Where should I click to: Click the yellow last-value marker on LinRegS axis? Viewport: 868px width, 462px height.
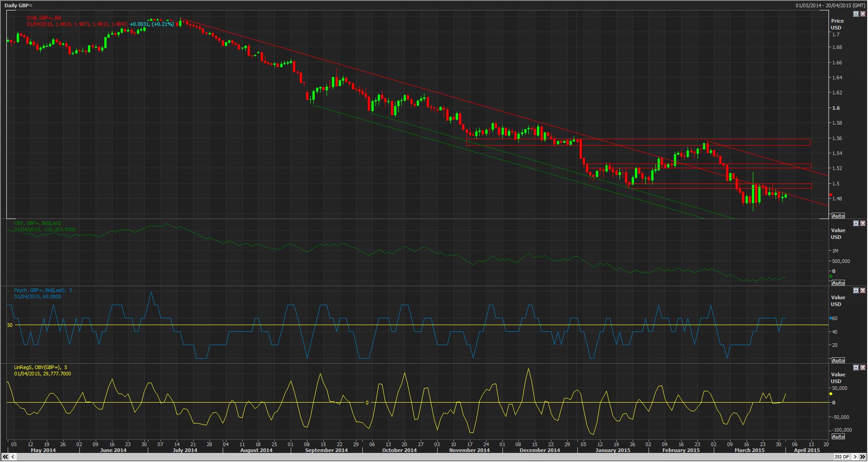pyautogui.click(x=830, y=394)
